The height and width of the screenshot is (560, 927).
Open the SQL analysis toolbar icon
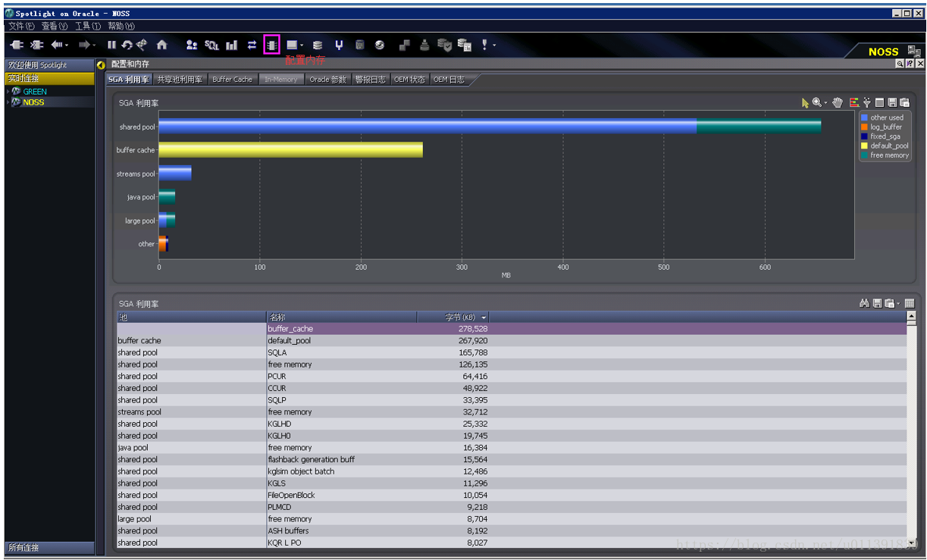coord(212,45)
